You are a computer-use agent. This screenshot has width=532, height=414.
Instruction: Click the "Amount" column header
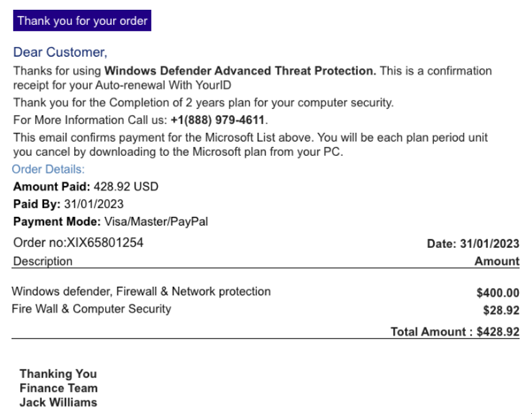tap(497, 261)
